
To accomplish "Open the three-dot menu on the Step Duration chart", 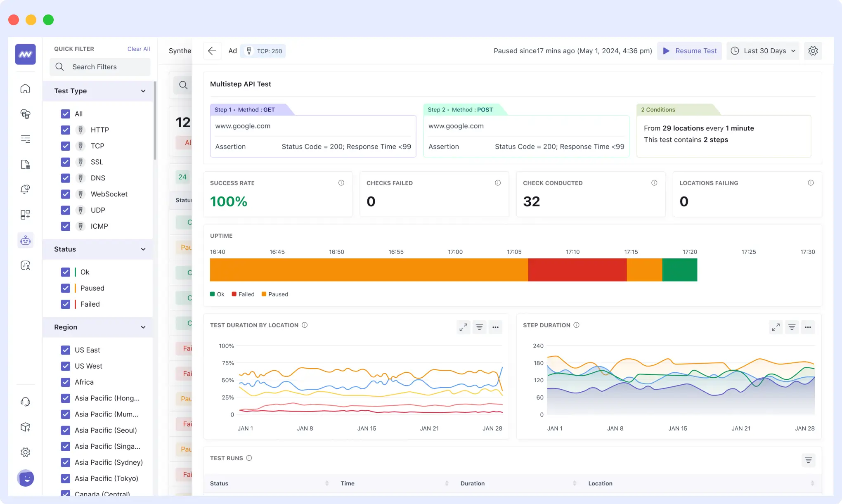I will click(808, 327).
